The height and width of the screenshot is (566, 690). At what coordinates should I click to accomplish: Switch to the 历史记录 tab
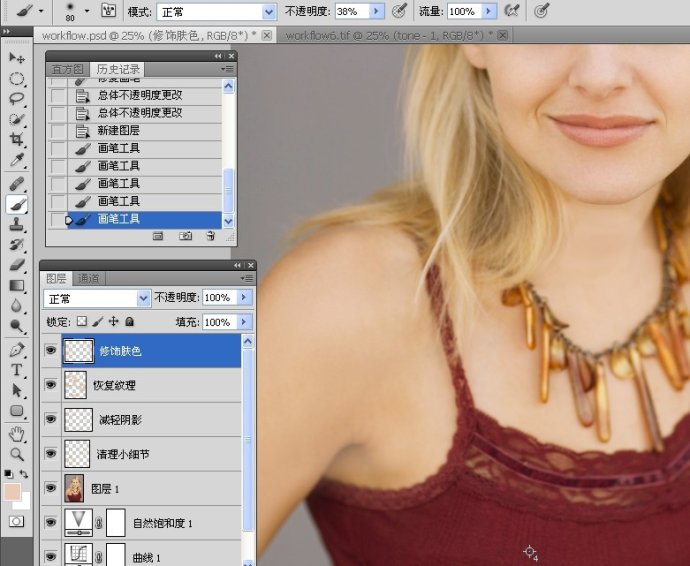117,69
